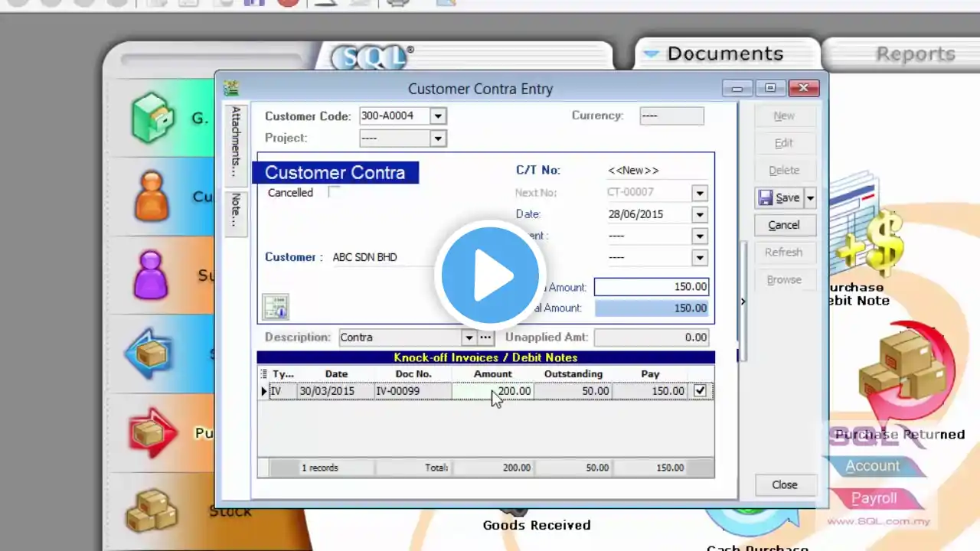
Task: Open the Save button dropdown arrow
Action: click(810, 198)
